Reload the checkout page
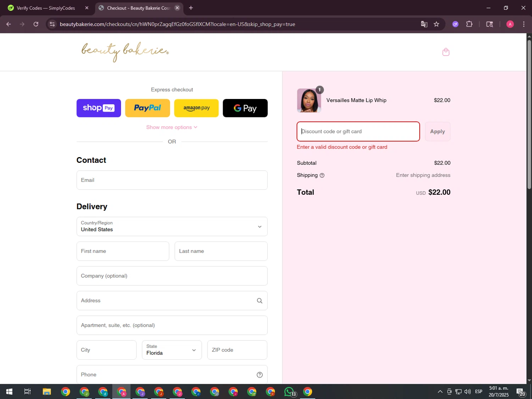This screenshot has height=399, width=532. [36, 24]
